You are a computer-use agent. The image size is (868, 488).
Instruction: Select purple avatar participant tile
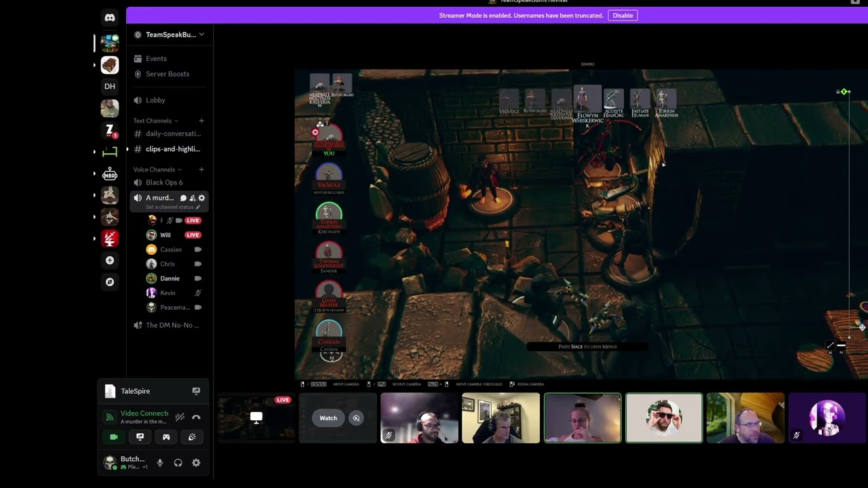tap(827, 418)
